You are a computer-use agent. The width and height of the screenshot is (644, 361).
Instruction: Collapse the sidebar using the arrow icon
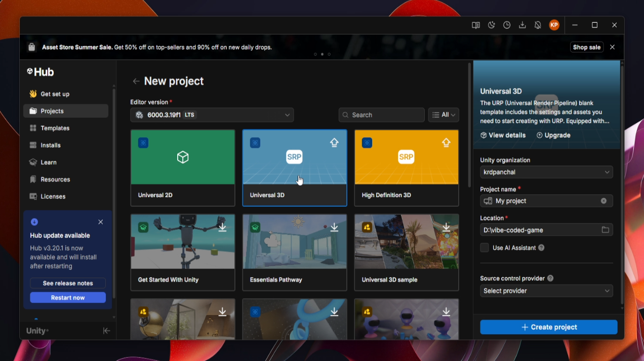pos(106,331)
